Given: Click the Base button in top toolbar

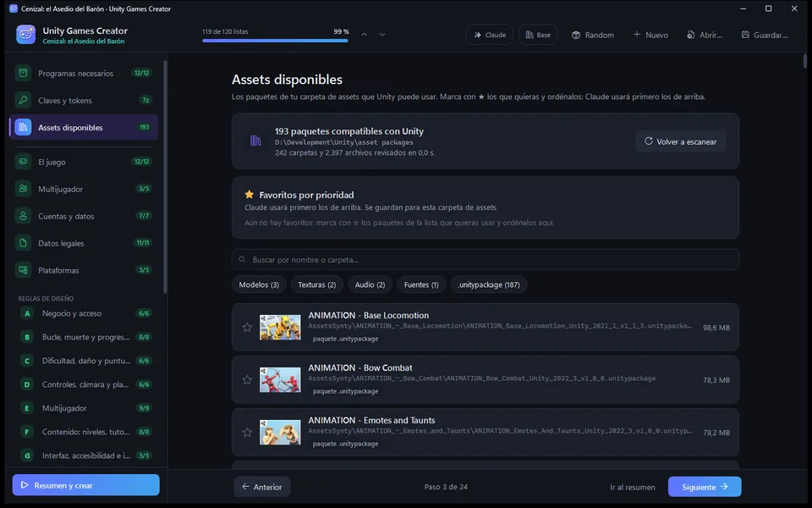Looking at the screenshot, I should coord(538,35).
